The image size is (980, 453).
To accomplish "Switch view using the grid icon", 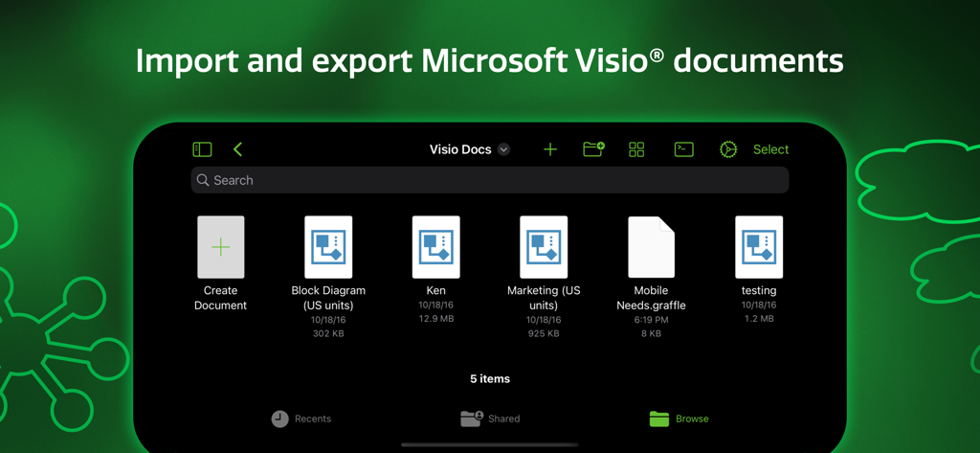I will click(636, 149).
